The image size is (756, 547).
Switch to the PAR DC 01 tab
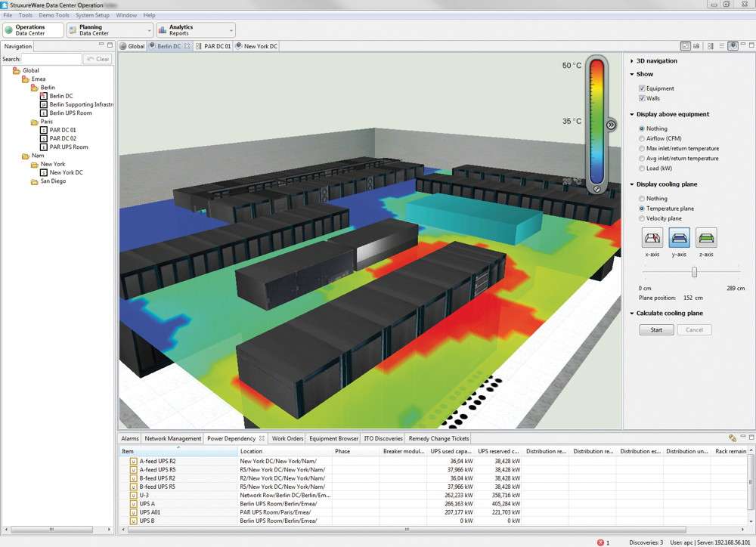[214, 46]
